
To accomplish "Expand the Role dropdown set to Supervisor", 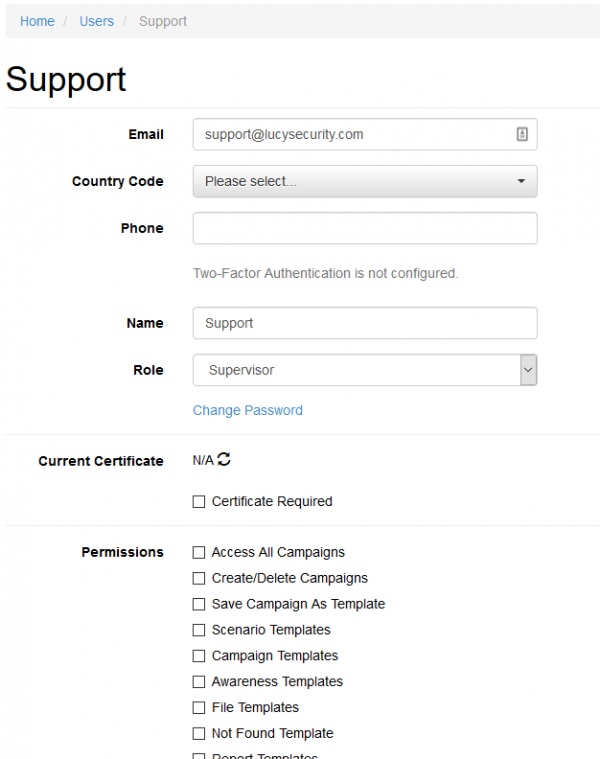I will click(x=365, y=370).
